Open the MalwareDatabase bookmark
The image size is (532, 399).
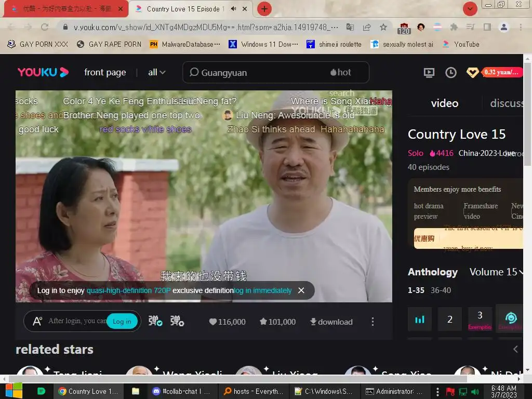click(x=185, y=44)
